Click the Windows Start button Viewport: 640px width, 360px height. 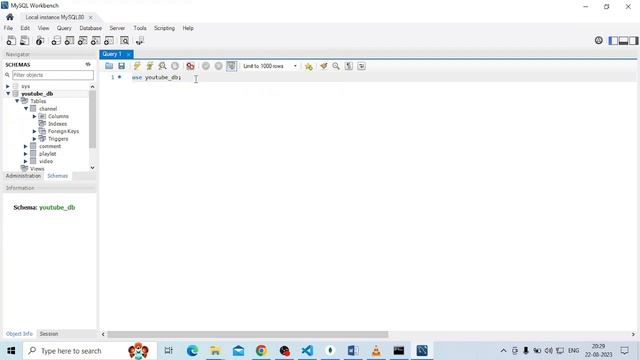(x=11, y=351)
